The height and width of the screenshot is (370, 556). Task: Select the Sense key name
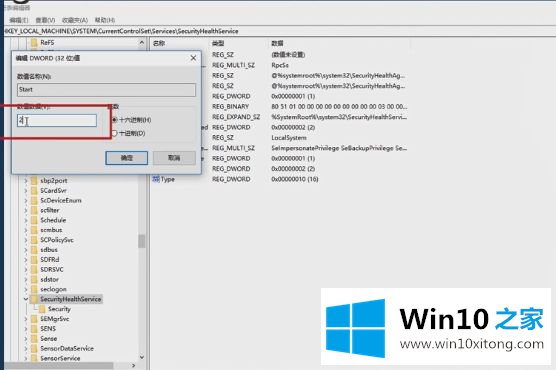pos(49,338)
